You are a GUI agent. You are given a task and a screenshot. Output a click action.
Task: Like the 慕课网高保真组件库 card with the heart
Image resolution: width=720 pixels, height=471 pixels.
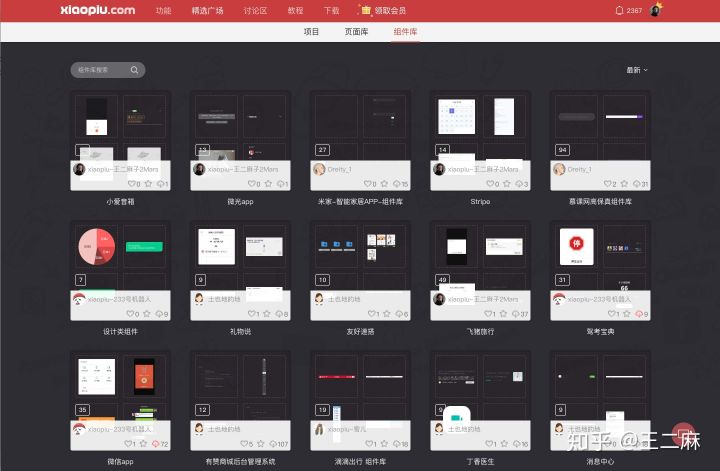click(x=607, y=184)
